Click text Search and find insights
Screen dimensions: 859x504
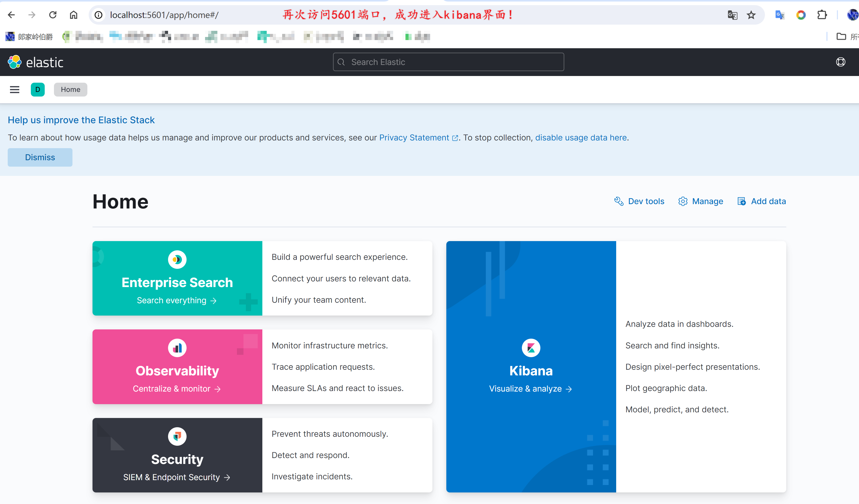coord(672,346)
